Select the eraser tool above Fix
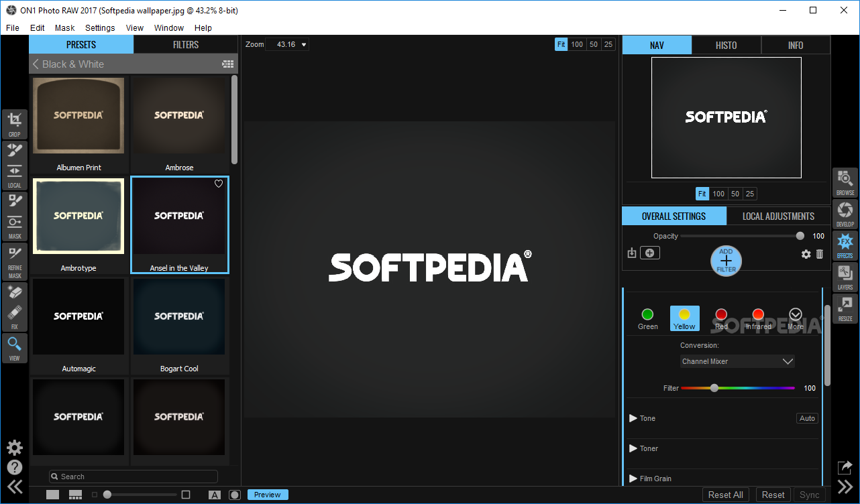 pos(14,292)
